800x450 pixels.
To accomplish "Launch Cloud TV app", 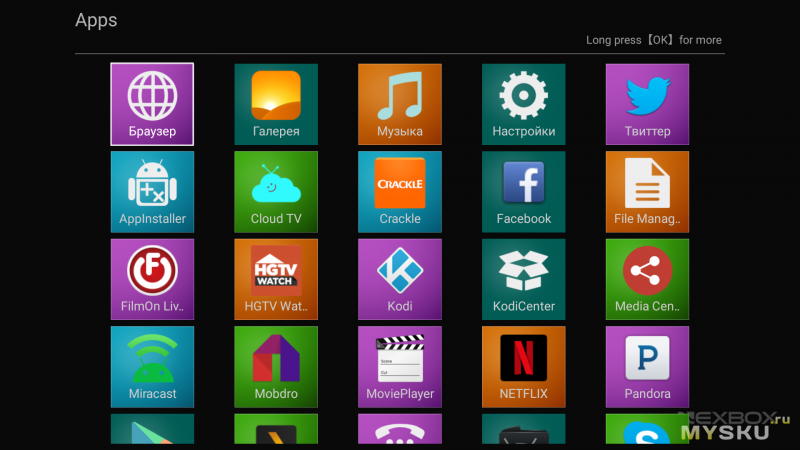I will click(x=276, y=192).
